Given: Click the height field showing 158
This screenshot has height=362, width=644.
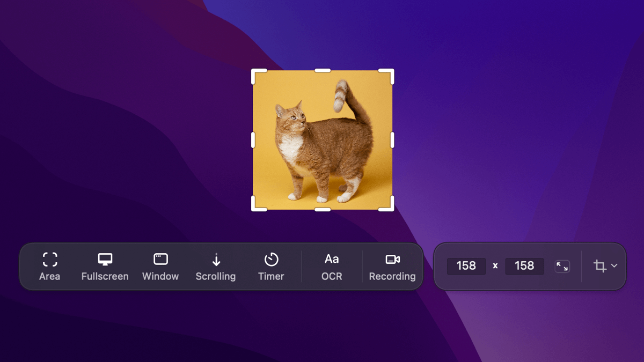Looking at the screenshot, I should coord(524,266).
